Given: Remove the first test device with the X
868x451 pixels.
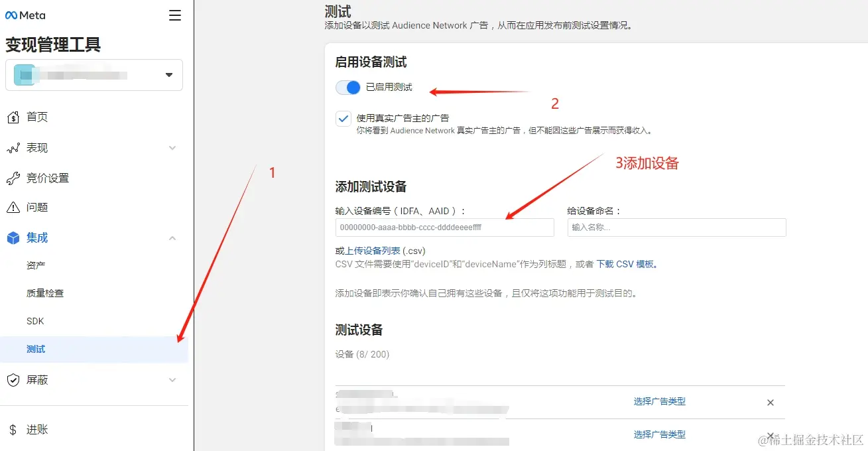Looking at the screenshot, I should [770, 402].
